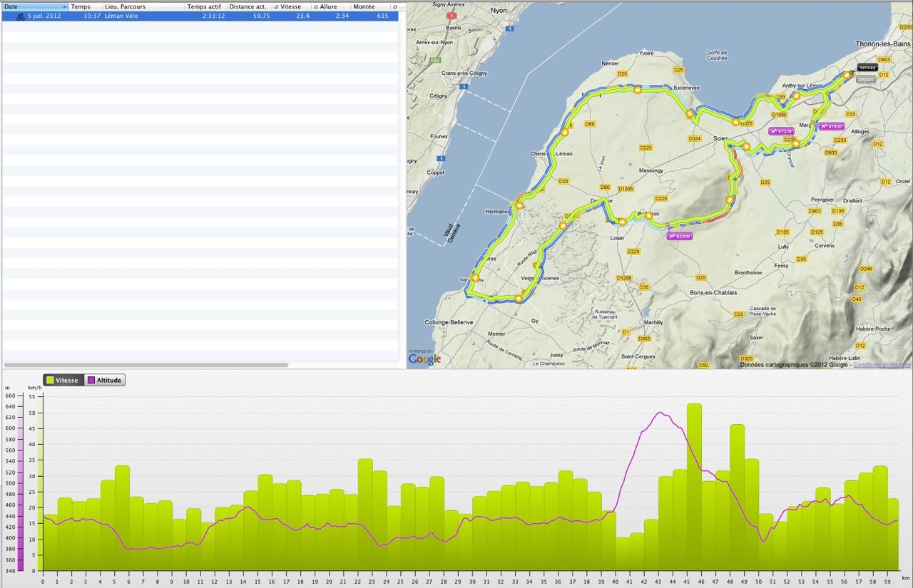This screenshot has width=913, height=588.
Task: Click the 629 m altitude marker on map
Action: pos(680,236)
